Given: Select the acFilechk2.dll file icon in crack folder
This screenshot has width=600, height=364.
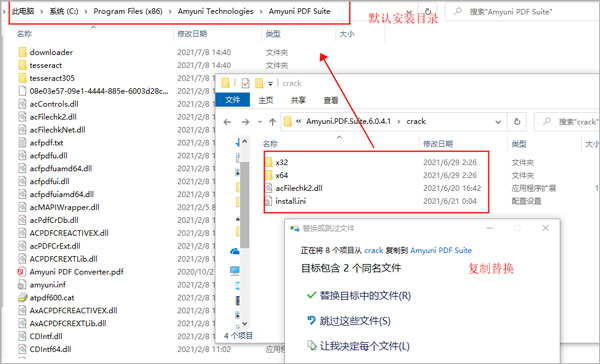Looking at the screenshot, I should point(269,188).
